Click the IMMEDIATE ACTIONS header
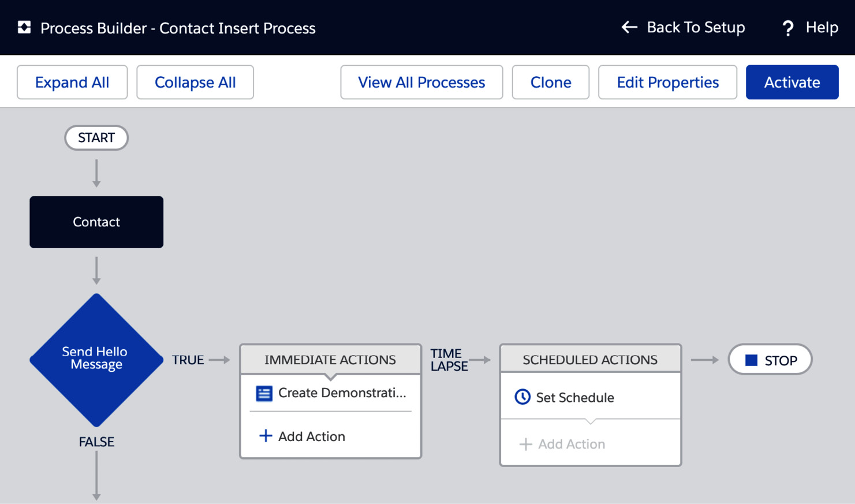Screen dimensions: 855x504 pyautogui.click(x=330, y=359)
